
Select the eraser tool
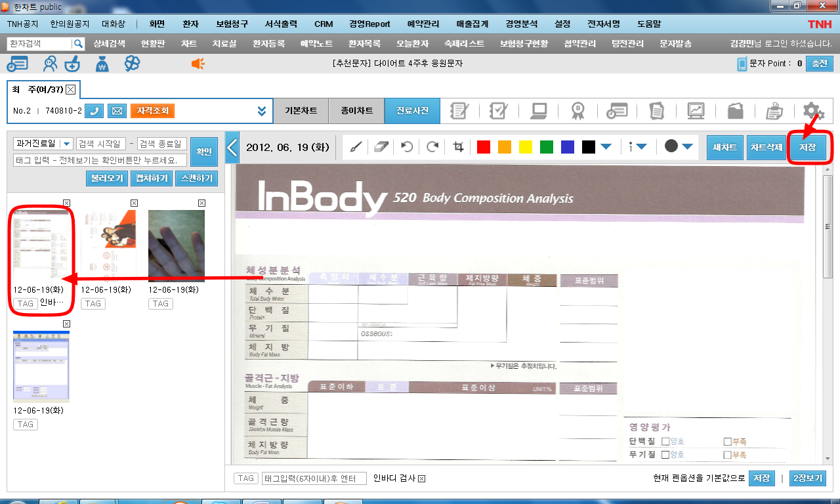[x=381, y=147]
